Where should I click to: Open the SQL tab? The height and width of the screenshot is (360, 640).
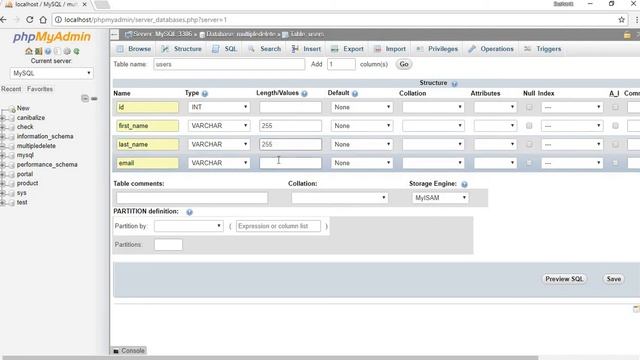click(x=224, y=49)
